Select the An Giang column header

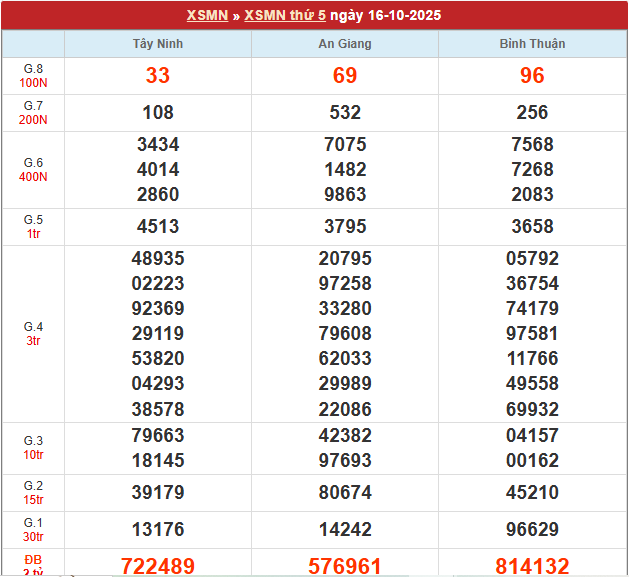pyautogui.click(x=345, y=44)
